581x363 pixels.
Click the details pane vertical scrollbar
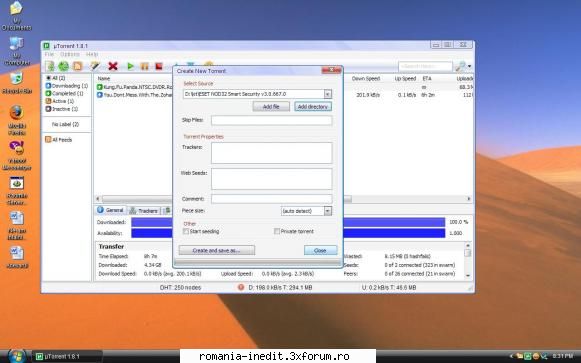(x=468, y=261)
